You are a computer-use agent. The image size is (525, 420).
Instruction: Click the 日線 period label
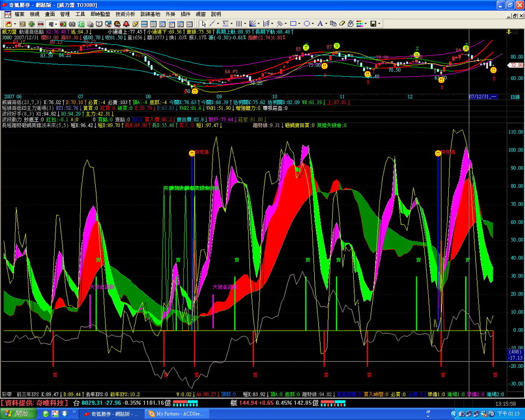coord(515,97)
